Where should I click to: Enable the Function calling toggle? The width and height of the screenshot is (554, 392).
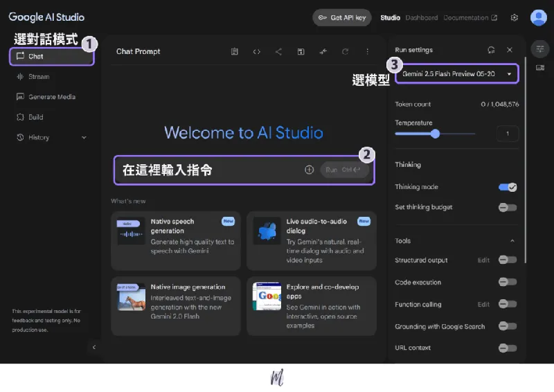tap(508, 303)
